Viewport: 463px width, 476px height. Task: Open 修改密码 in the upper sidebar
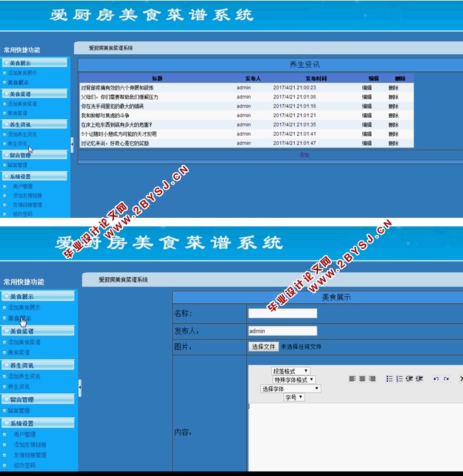(x=23, y=214)
